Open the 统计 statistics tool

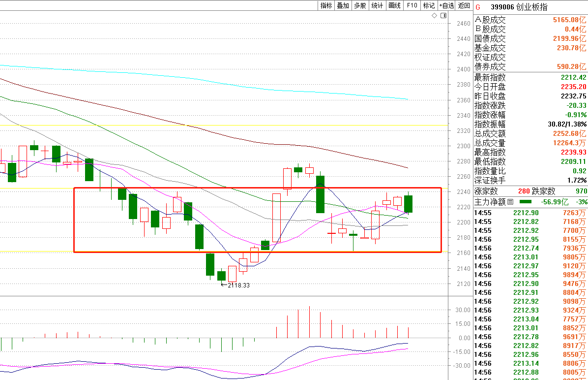point(377,5)
